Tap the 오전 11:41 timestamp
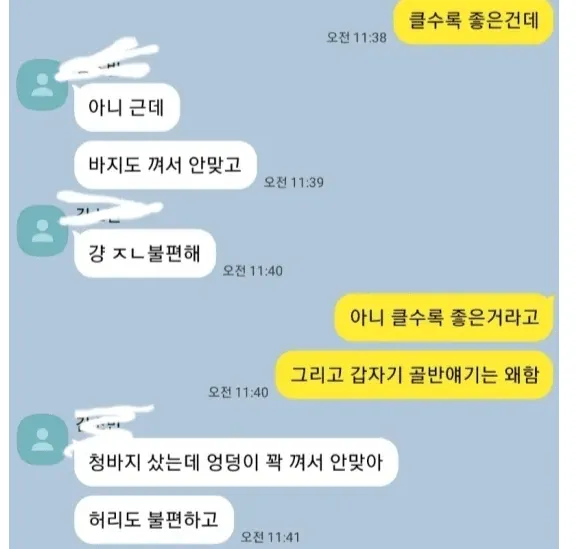 [270, 537]
